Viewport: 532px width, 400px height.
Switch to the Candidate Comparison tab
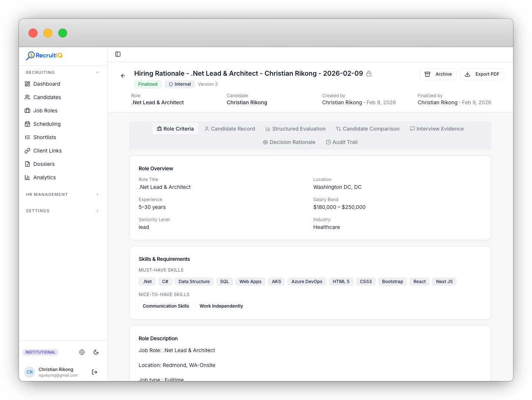coord(368,129)
